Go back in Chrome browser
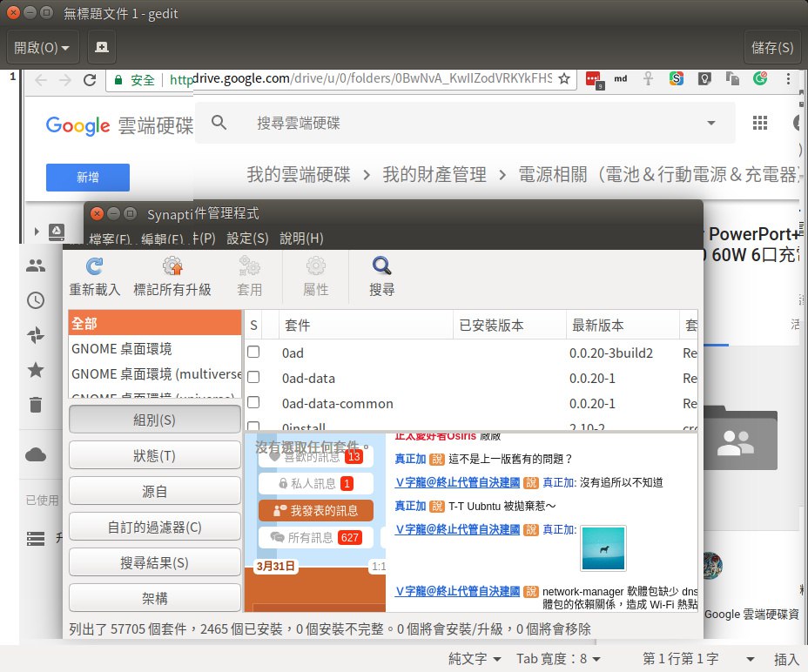The width and height of the screenshot is (808, 672). [41, 80]
